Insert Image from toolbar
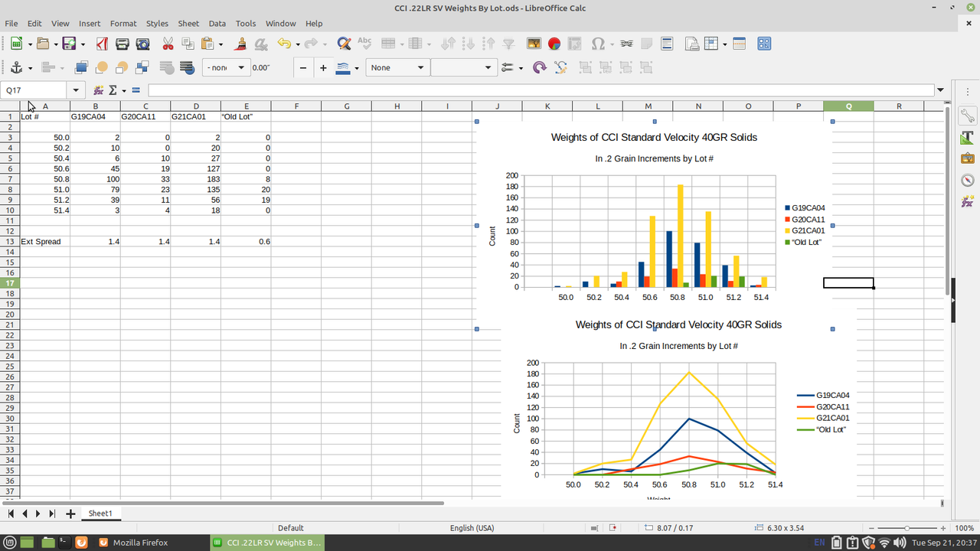980x551 pixels. [x=534, y=44]
